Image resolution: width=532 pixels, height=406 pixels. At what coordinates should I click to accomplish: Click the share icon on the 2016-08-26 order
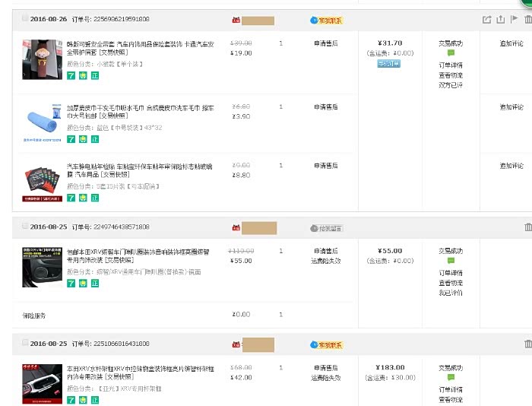coord(486,19)
